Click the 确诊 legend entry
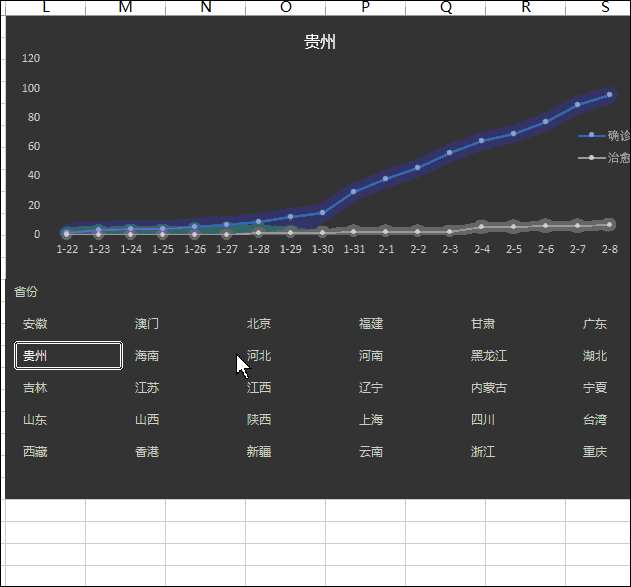Viewport: 631px width, 587px height. (x=604, y=136)
